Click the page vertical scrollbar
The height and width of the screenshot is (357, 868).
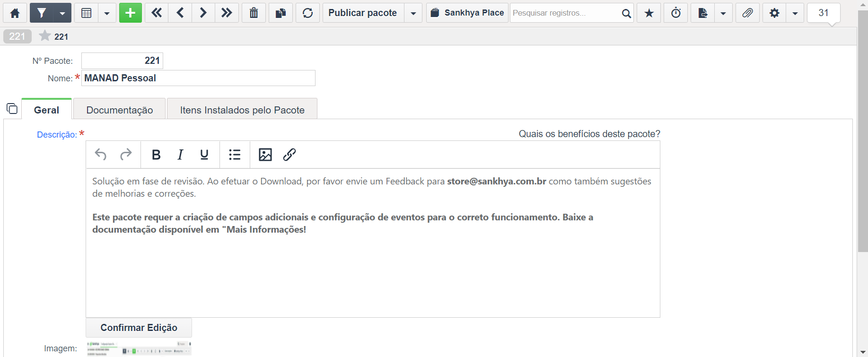[x=863, y=131]
